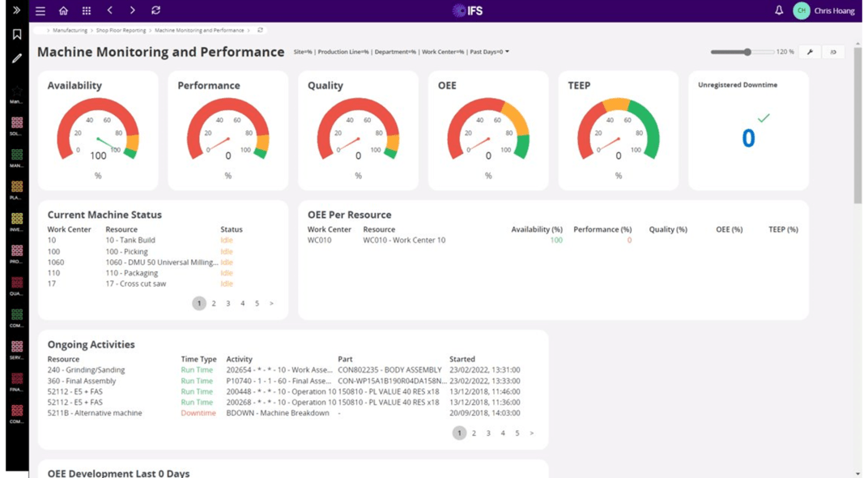
Task: Go to page 3 of Current Machine Status
Action: pos(228,304)
